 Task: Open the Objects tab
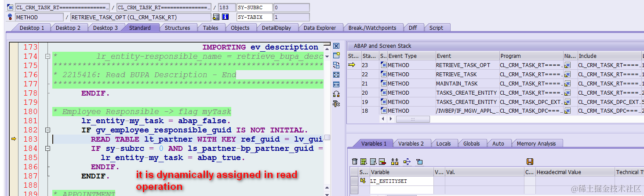tap(240, 28)
